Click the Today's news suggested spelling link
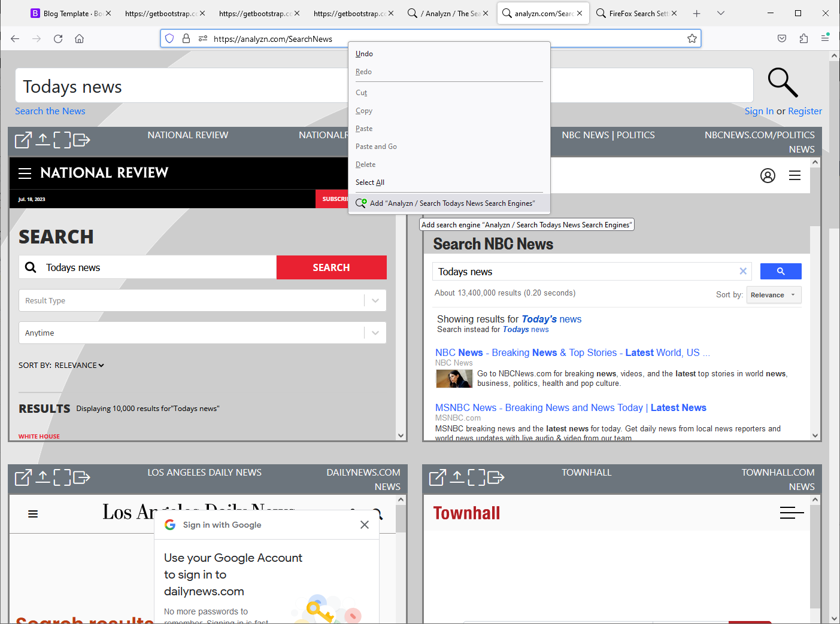Viewport: 840px width, 624px height. pyautogui.click(x=551, y=319)
